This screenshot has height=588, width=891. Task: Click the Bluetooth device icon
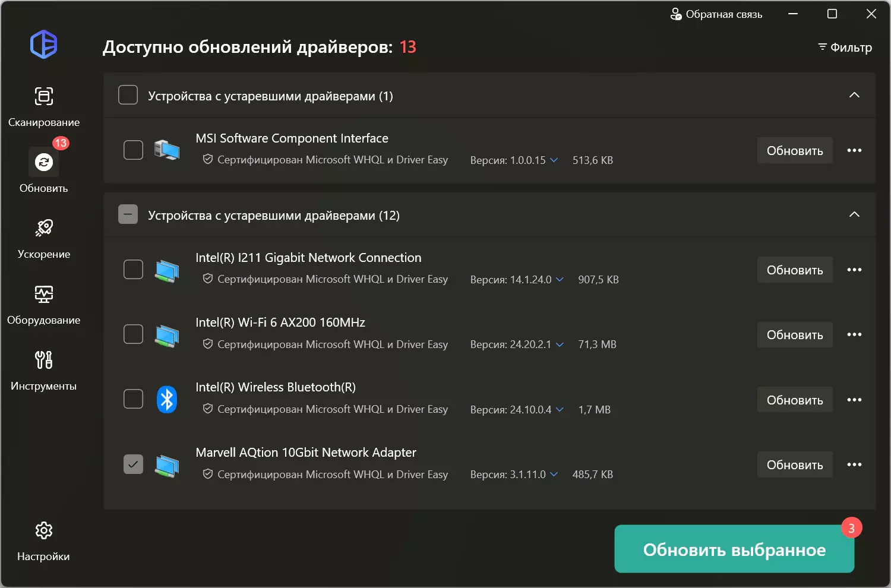click(167, 399)
